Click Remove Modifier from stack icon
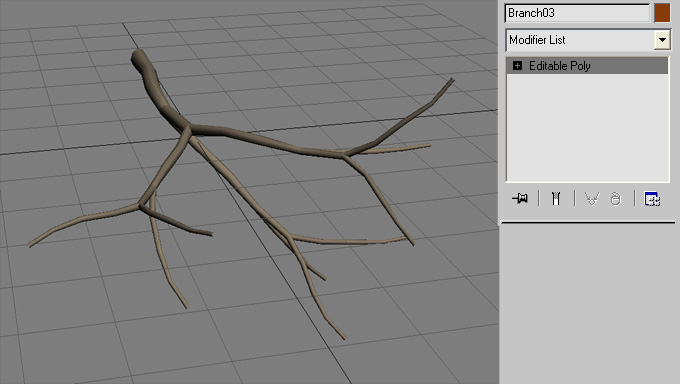This screenshot has width=680, height=384. pyautogui.click(x=615, y=199)
